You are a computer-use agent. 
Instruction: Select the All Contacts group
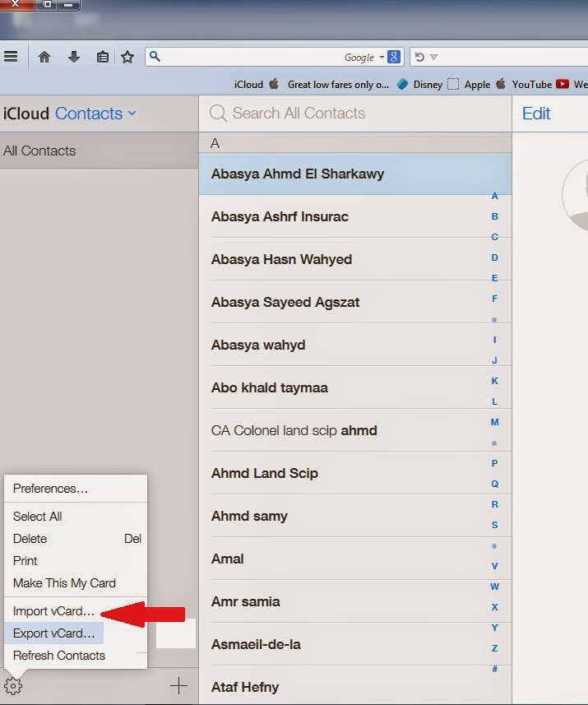tap(99, 151)
